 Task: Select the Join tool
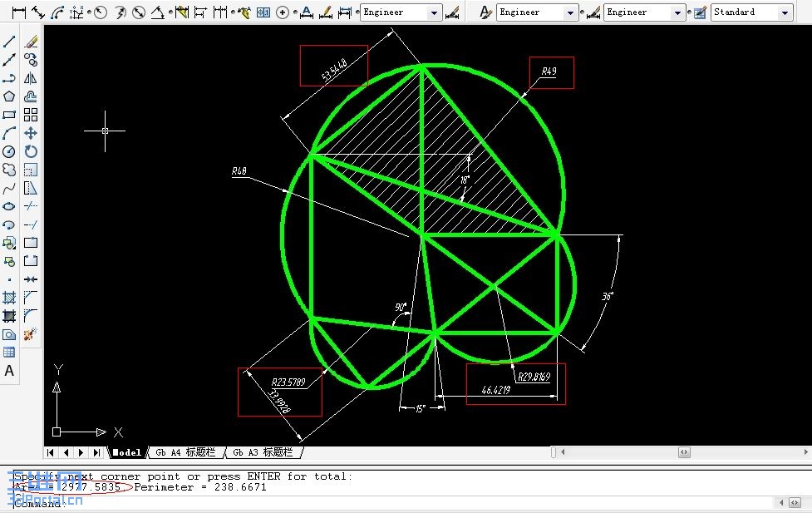tap(31, 279)
